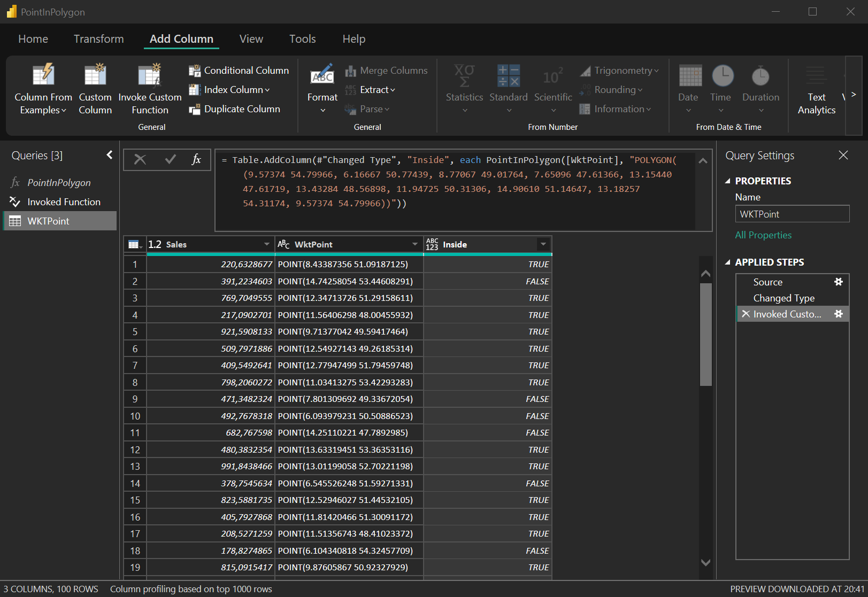Open the Date column options

tap(688, 89)
